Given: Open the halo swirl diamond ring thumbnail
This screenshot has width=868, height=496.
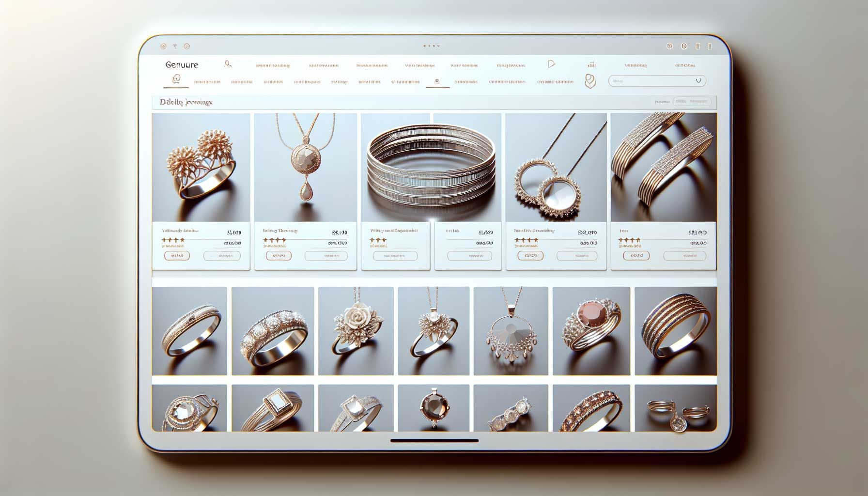Looking at the screenshot, I should click(189, 408).
